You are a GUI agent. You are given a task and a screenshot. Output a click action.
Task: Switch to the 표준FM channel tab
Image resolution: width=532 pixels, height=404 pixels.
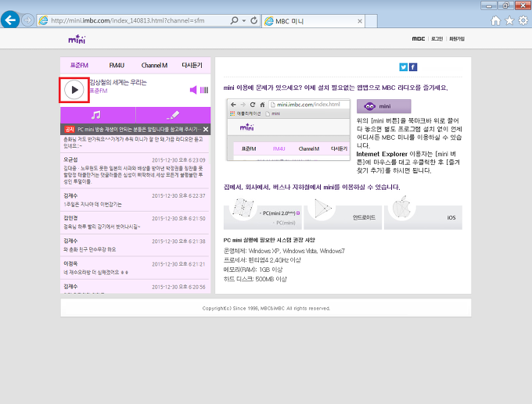(x=79, y=66)
